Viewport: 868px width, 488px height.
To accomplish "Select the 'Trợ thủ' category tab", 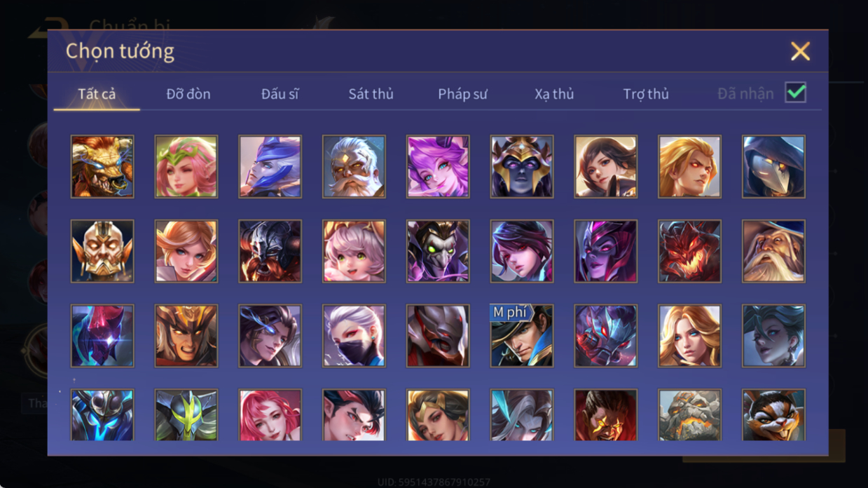I will pyautogui.click(x=646, y=94).
